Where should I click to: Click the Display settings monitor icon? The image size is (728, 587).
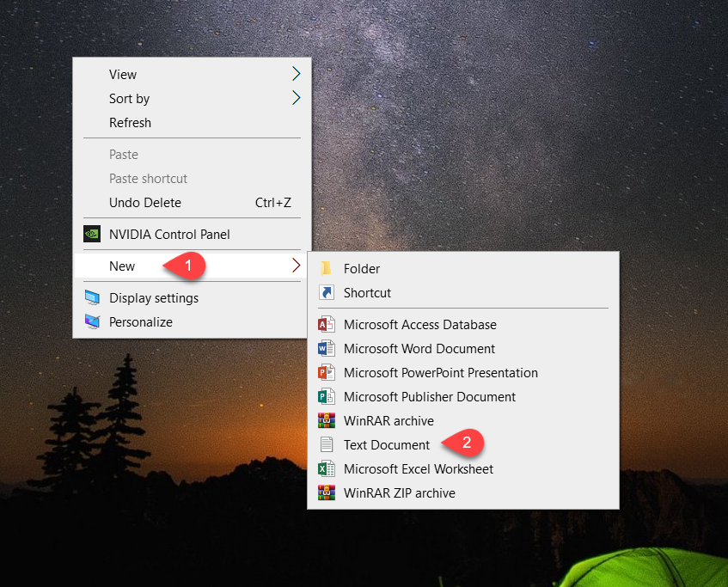[92, 297]
